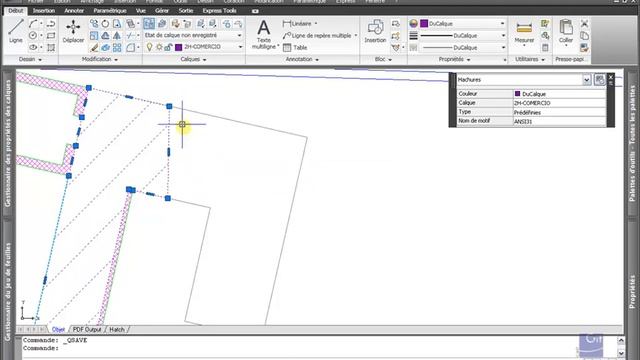Image resolution: width=640 pixels, height=360 pixels.
Task: Click the Mesurer utility tool
Action: tap(524, 33)
